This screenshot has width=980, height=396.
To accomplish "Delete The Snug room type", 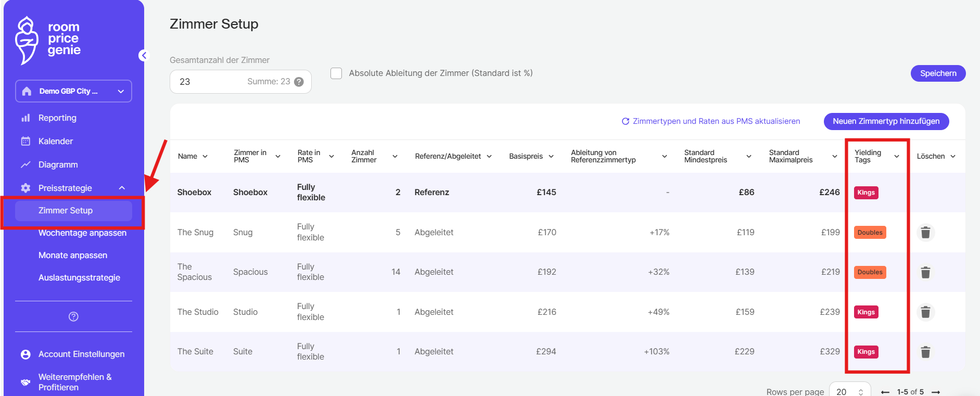I will (x=925, y=233).
